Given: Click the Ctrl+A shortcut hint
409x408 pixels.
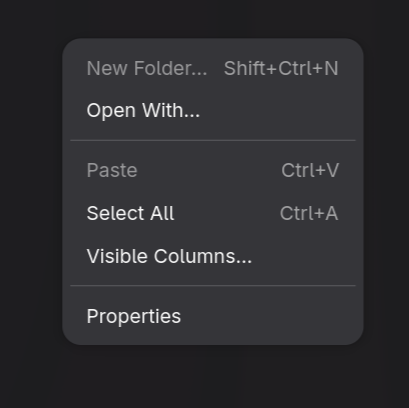Looking at the screenshot, I should pos(309,213).
